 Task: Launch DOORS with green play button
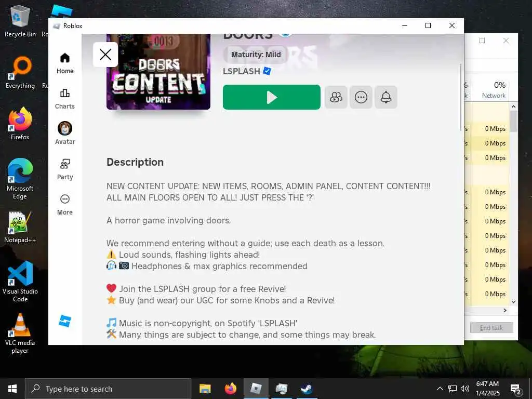[271, 97]
